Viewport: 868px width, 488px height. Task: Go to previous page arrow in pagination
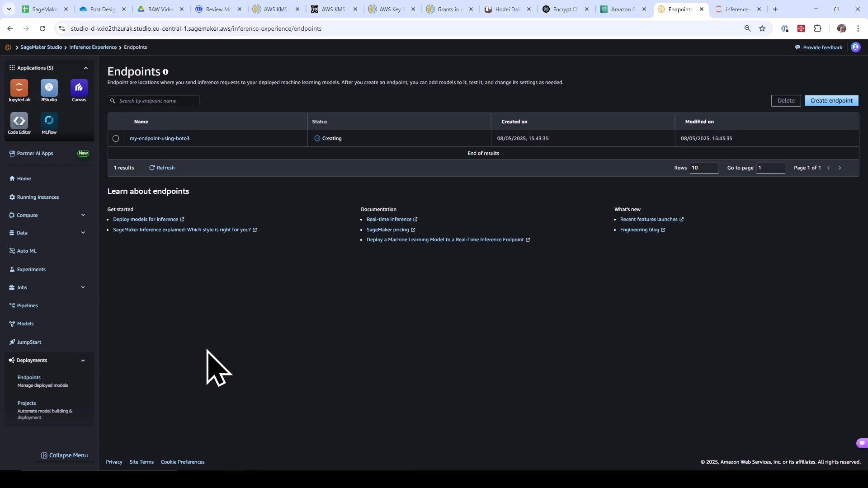click(x=828, y=168)
